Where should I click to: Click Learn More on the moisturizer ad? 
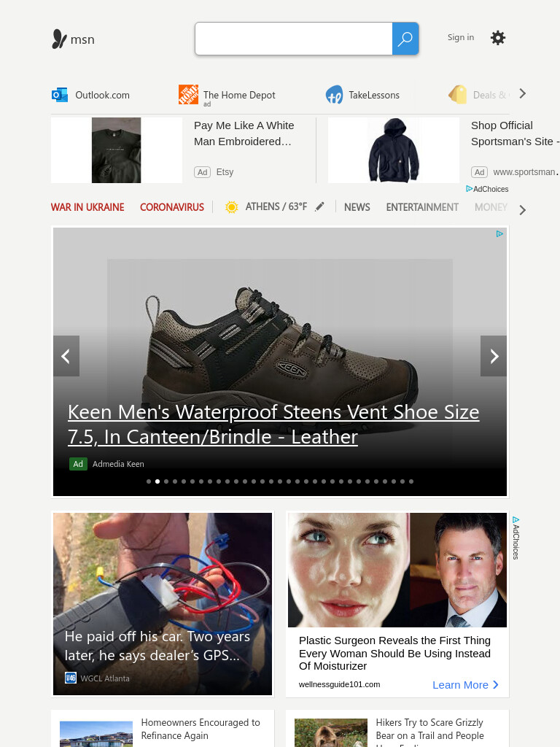click(465, 684)
